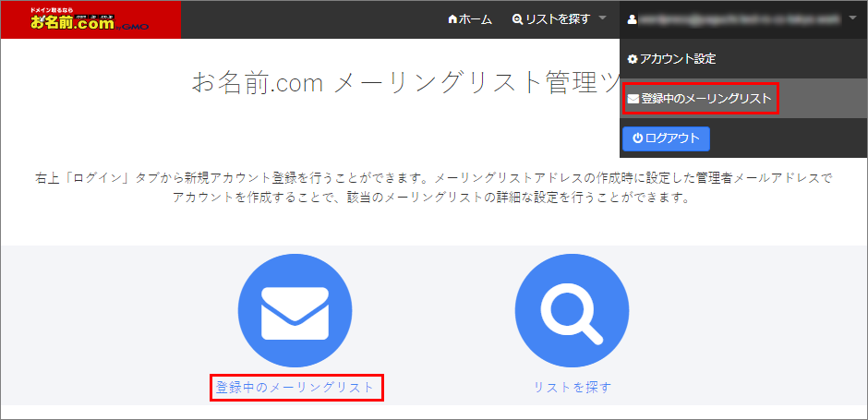Viewport: 868px width, 420px height.
Task: Open the 登録中のメーリングリスト link below envelope
Action: coord(296,388)
